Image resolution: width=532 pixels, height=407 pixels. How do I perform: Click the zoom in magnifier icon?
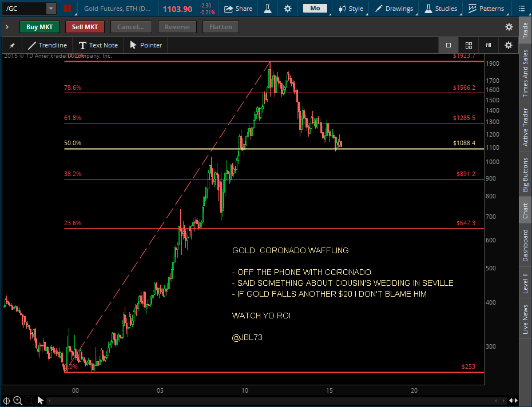pos(18,401)
